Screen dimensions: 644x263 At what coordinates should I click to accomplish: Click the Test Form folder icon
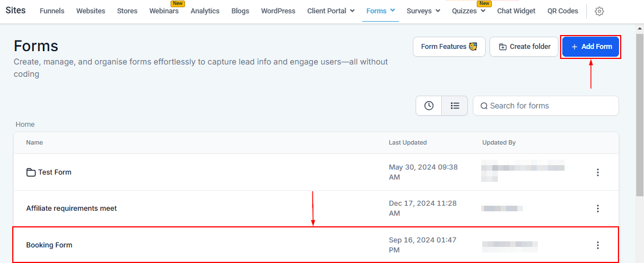coord(31,172)
